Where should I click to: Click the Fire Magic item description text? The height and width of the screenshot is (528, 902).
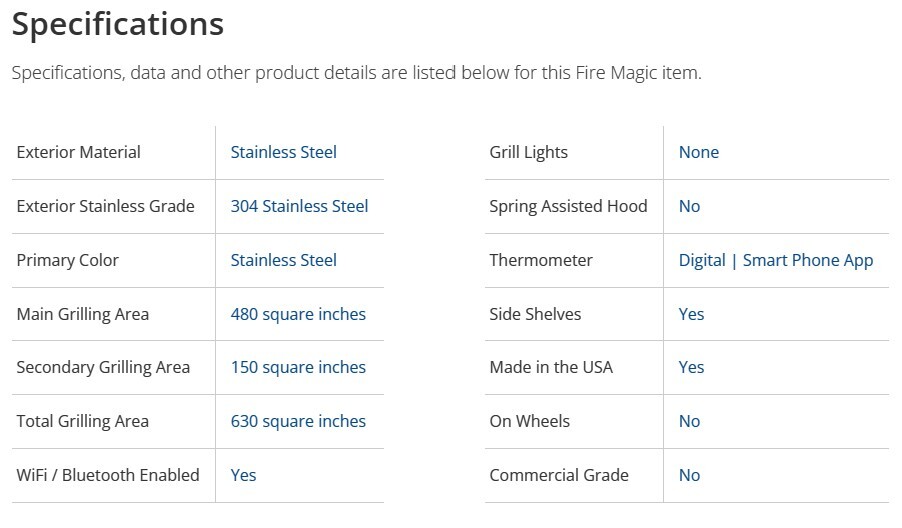[x=356, y=74]
